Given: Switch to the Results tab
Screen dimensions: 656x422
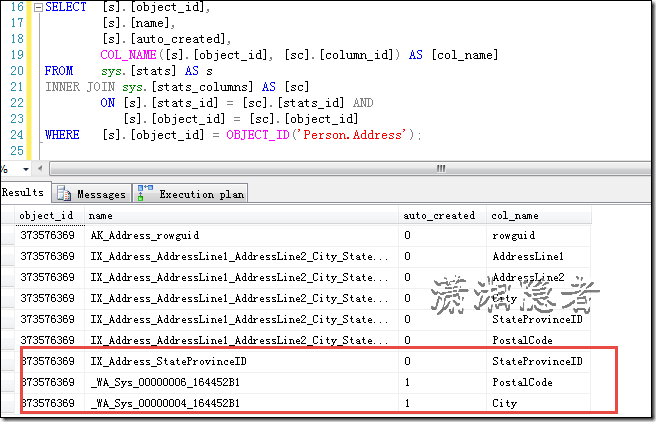Looking at the screenshot, I should click(x=23, y=193).
